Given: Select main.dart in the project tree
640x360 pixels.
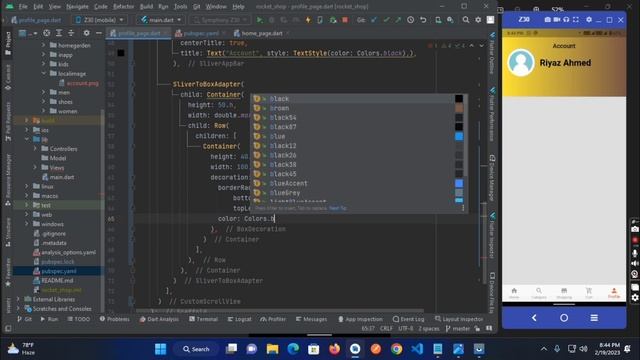Looking at the screenshot, I should (62, 177).
